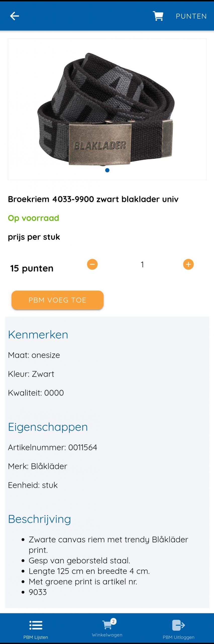This screenshot has width=214, height=644.
Task: Click the quantity field showing 1
Action: [142, 264]
